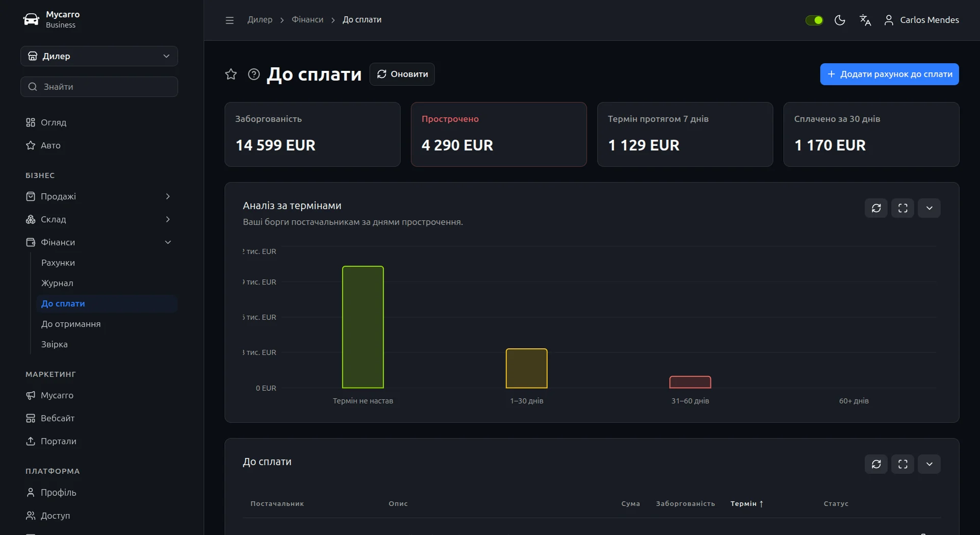980x535 pixels.
Task: Toggle the sidebar with the hamburger menu icon
Action: pos(229,20)
